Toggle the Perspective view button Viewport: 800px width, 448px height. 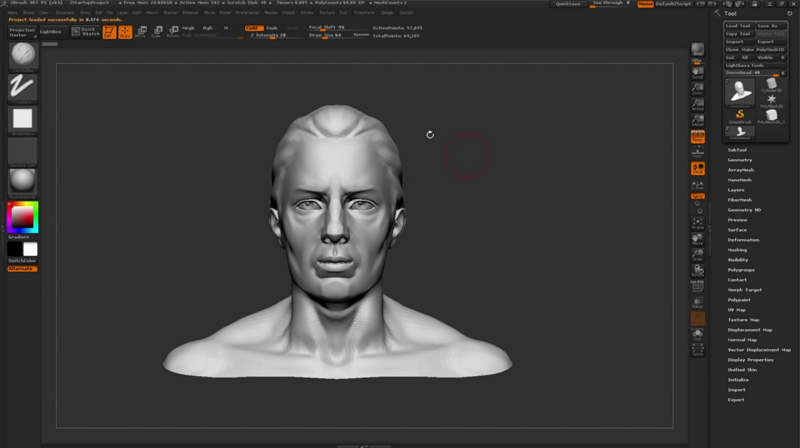click(x=698, y=136)
